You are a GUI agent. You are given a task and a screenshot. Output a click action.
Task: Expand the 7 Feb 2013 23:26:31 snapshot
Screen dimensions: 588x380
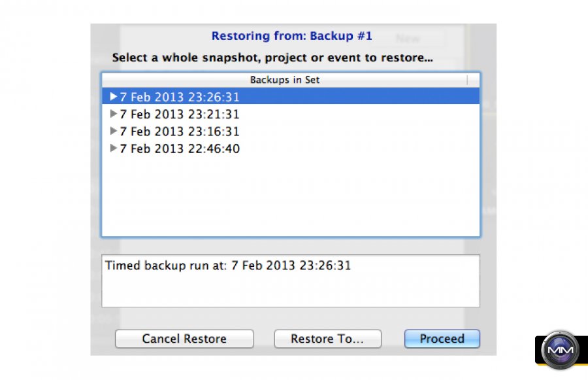[114, 97]
